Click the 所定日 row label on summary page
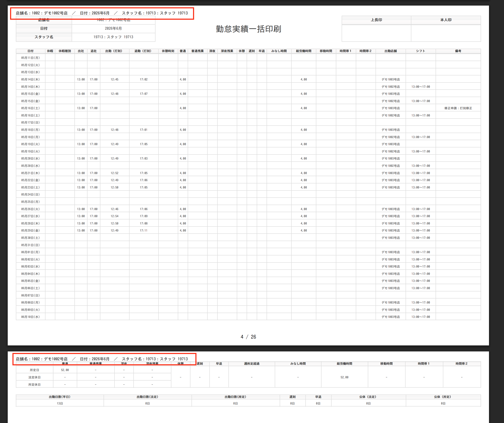 pyautogui.click(x=34, y=370)
